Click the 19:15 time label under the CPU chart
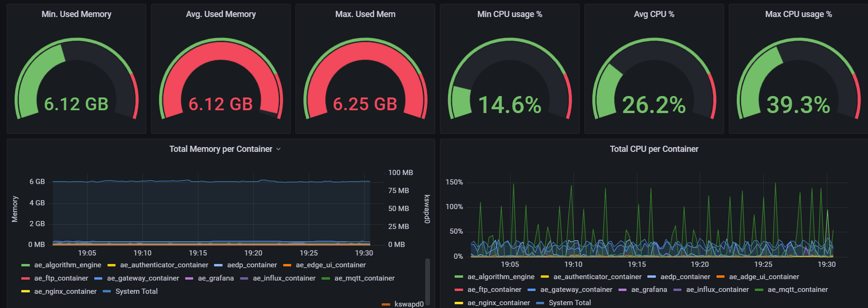 coord(637,264)
